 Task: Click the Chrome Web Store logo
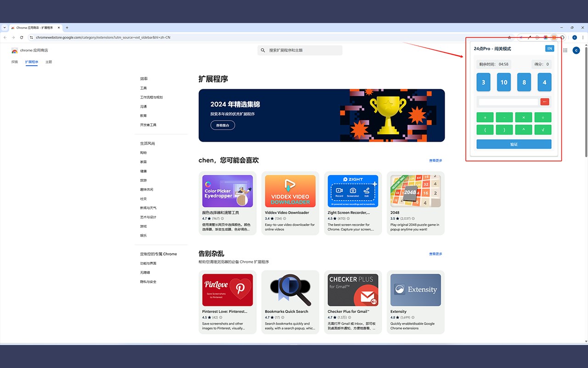(15, 51)
